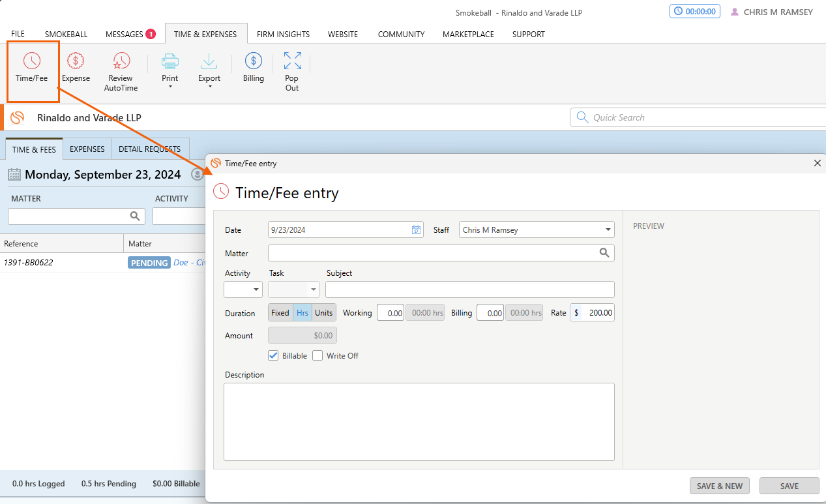
Task: Select the Units duration mode
Action: (324, 313)
